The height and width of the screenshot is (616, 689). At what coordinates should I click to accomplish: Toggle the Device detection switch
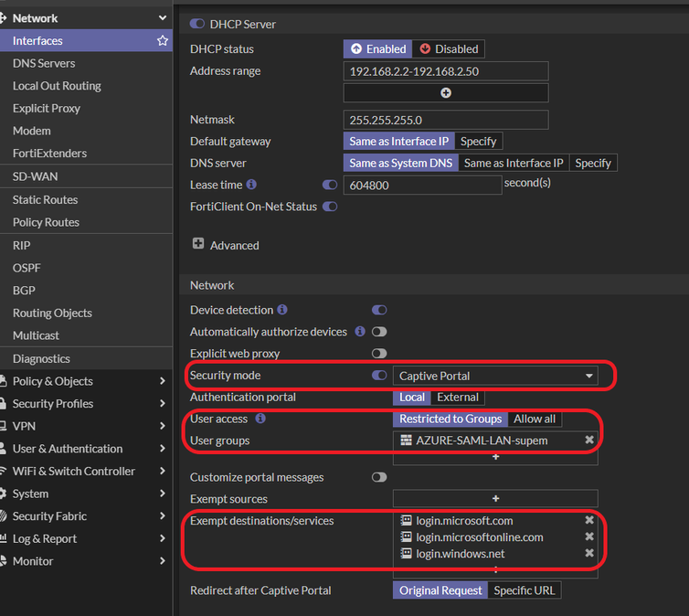pos(379,311)
